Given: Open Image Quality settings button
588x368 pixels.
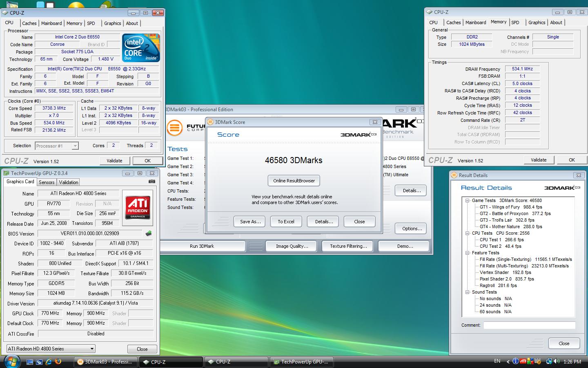Looking at the screenshot, I should (x=292, y=246).
